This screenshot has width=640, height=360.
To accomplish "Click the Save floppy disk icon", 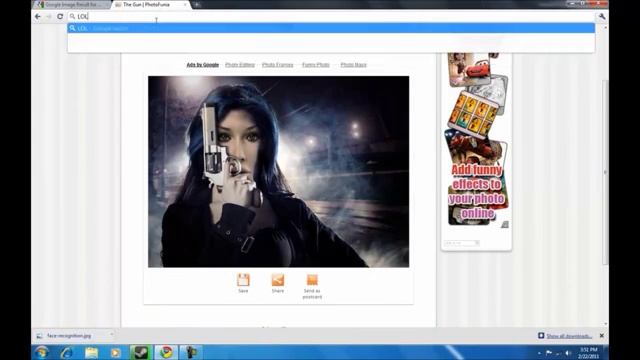I will click(243, 280).
